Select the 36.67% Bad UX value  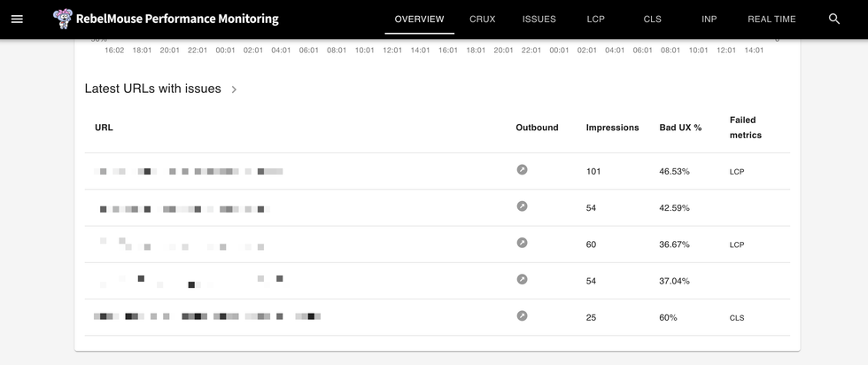[674, 245]
